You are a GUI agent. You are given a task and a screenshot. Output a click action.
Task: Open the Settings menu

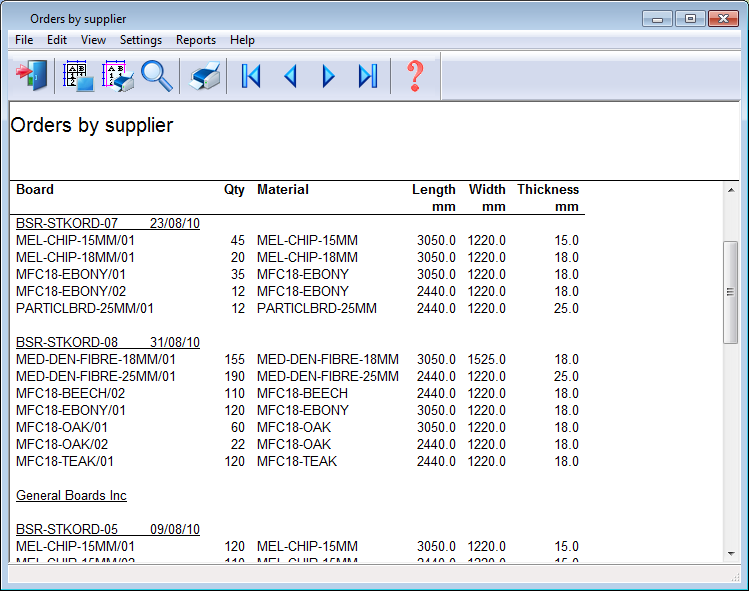pos(140,40)
